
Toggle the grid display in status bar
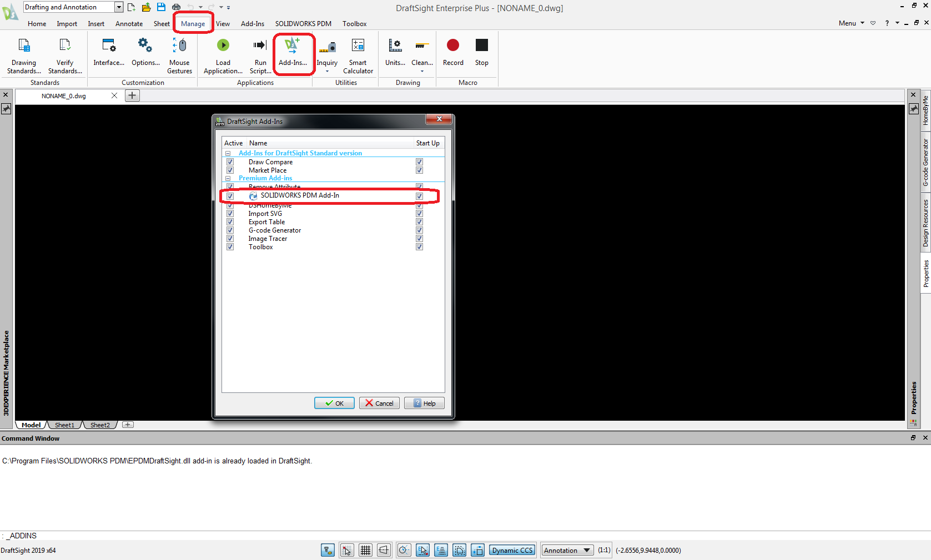tap(365, 551)
